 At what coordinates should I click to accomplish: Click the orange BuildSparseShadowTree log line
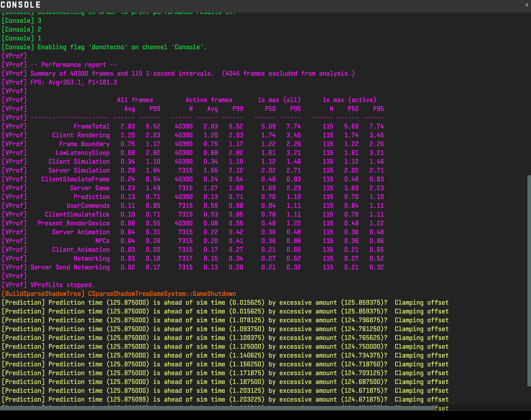119,294
